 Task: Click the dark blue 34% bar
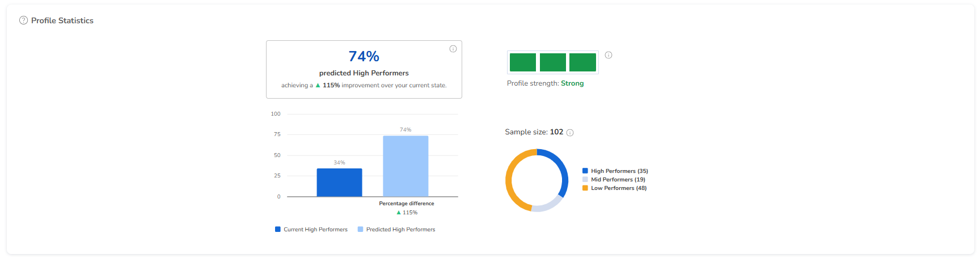[x=339, y=183]
